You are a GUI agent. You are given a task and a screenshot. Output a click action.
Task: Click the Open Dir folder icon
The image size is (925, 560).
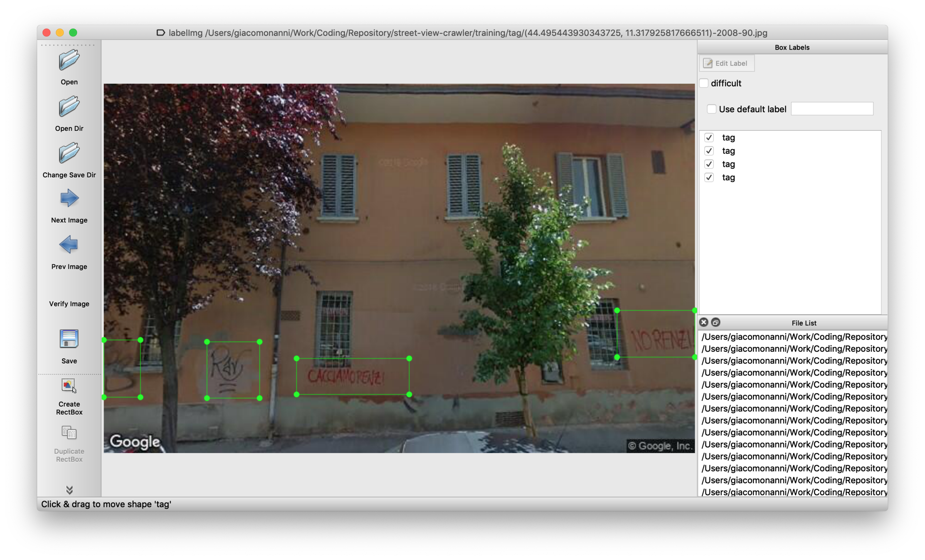(x=69, y=107)
